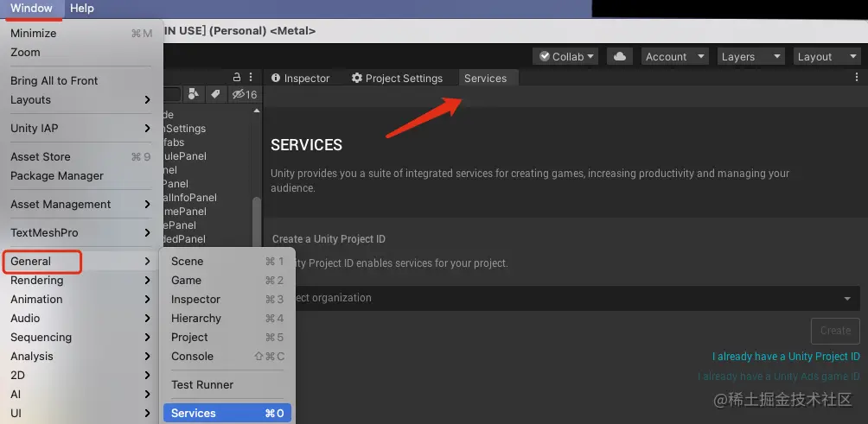868x424 pixels.
Task: Open the Window menu in the menu bar
Action: (x=31, y=9)
